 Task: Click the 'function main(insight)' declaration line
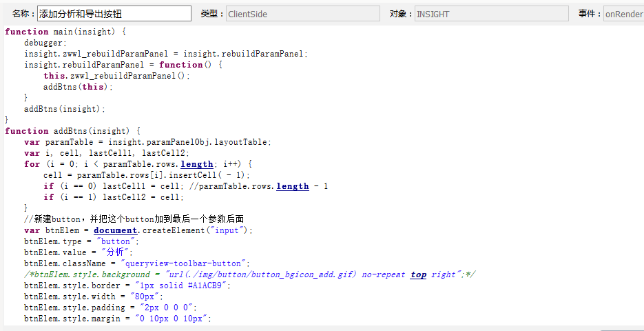click(65, 32)
